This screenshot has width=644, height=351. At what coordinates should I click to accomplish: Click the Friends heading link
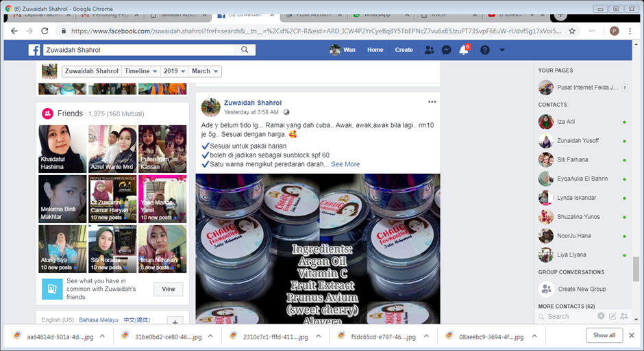70,114
